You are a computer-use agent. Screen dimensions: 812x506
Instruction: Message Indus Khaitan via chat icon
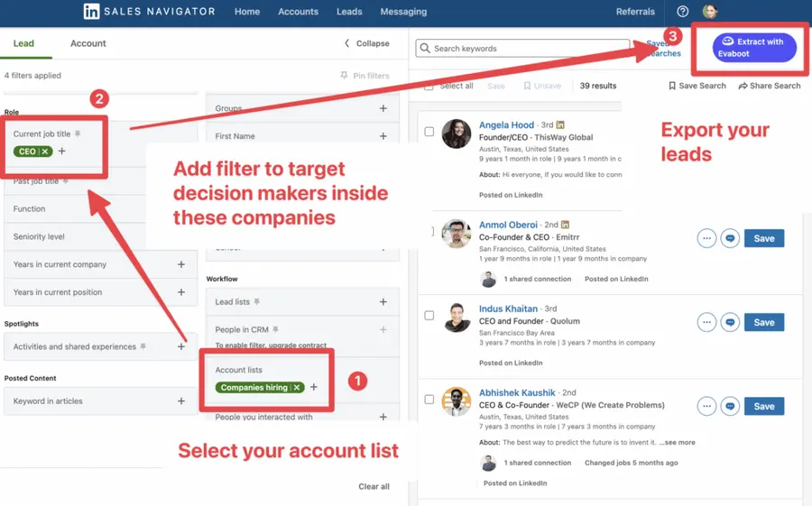point(730,322)
